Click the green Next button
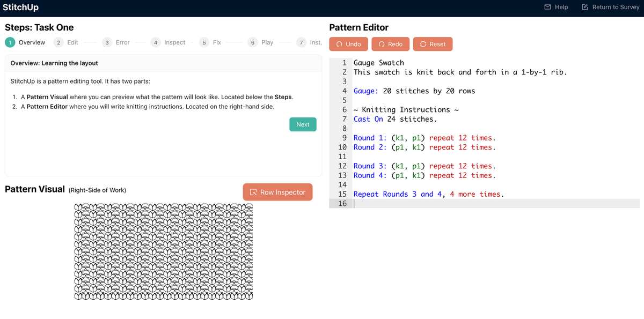The image size is (644, 319). pyautogui.click(x=303, y=124)
